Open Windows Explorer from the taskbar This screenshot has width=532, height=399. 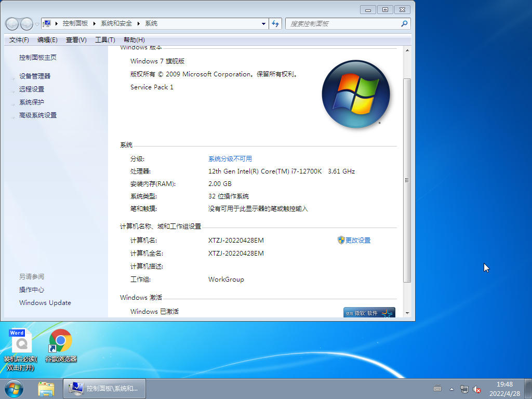(x=46, y=388)
